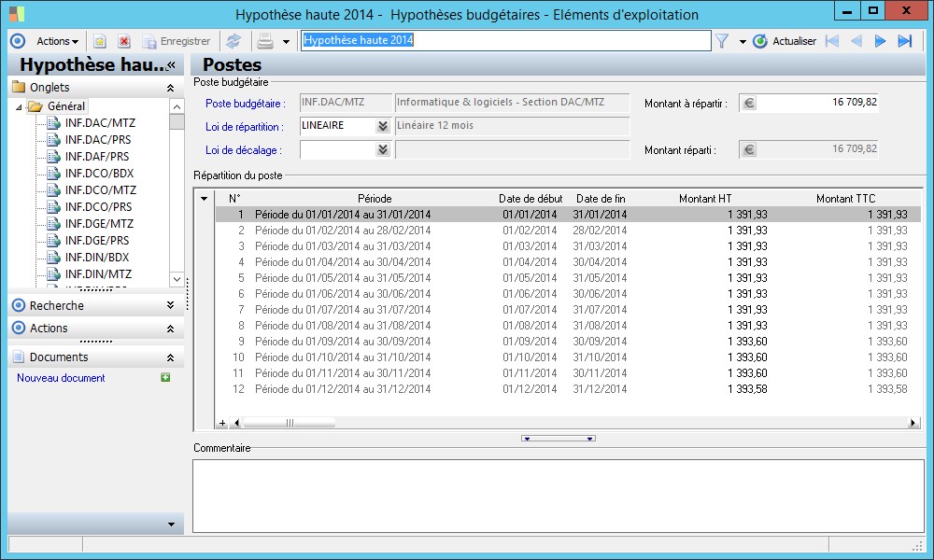The image size is (934, 560).
Task: Open the Loi de décalage dropdown
Action: (382, 149)
